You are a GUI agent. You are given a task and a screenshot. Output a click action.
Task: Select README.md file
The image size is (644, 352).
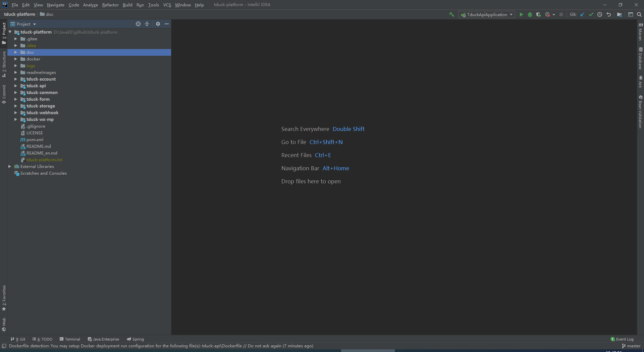pyautogui.click(x=39, y=146)
